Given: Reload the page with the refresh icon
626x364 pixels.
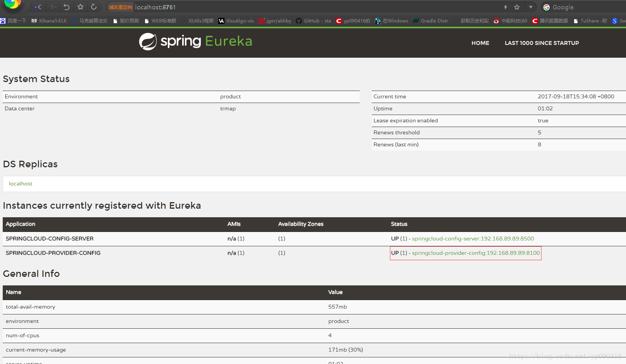Looking at the screenshot, I should coord(94,7).
